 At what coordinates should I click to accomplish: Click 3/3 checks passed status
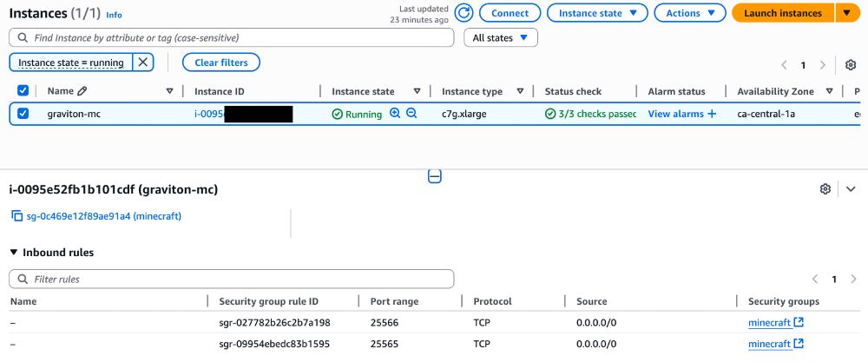pyautogui.click(x=590, y=114)
